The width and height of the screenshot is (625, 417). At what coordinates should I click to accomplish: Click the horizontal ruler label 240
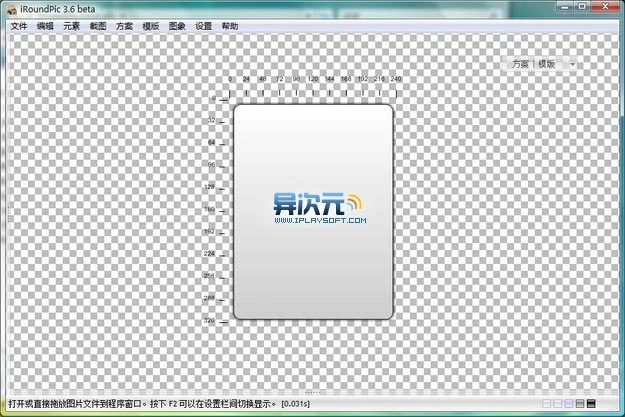click(x=395, y=79)
